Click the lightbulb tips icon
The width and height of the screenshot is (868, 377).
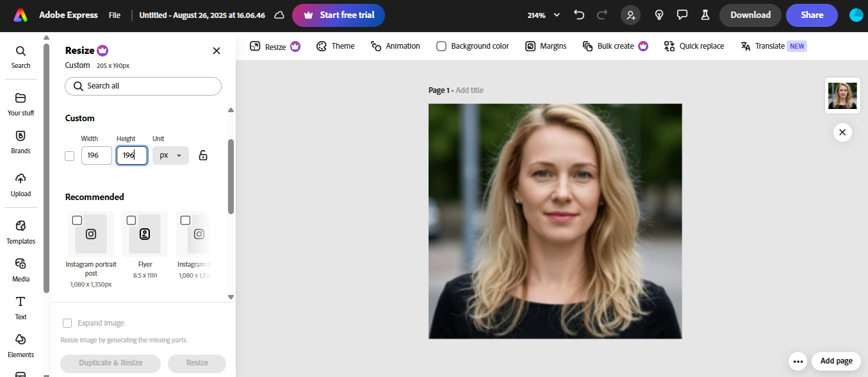(659, 15)
